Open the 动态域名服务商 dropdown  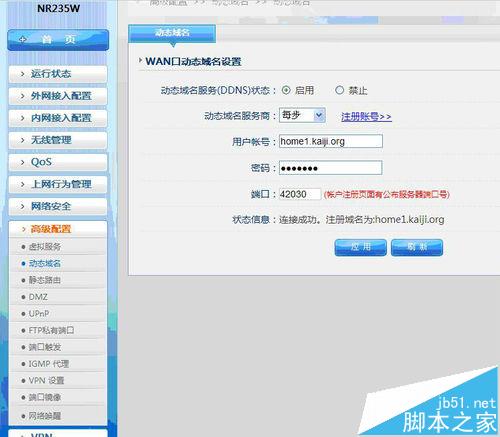coord(302,115)
